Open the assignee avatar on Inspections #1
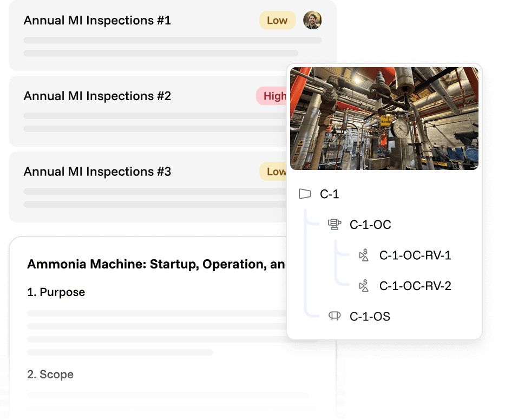The image size is (505, 420). 312,20
